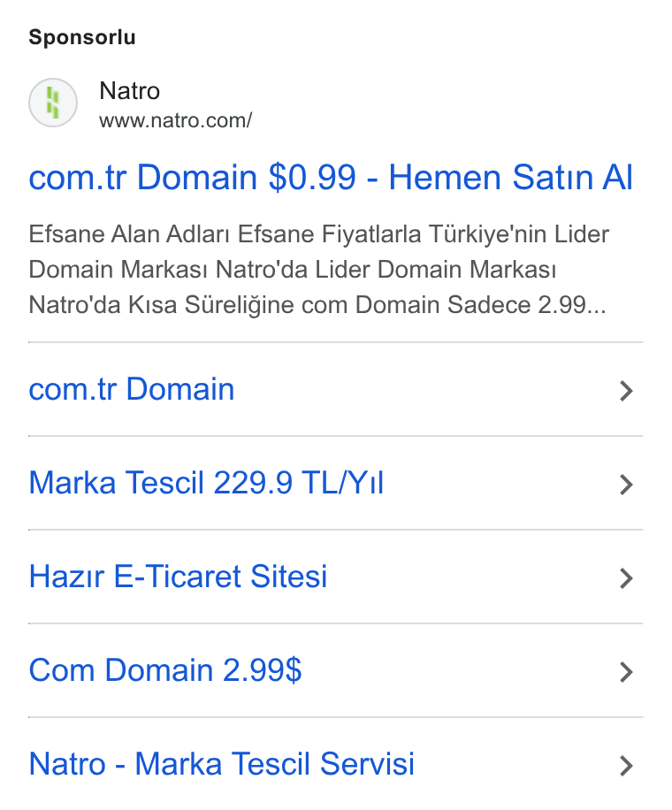Click the ad headline com.tr Domain $0.99
The width and height of the screenshot is (672, 810).
331,177
